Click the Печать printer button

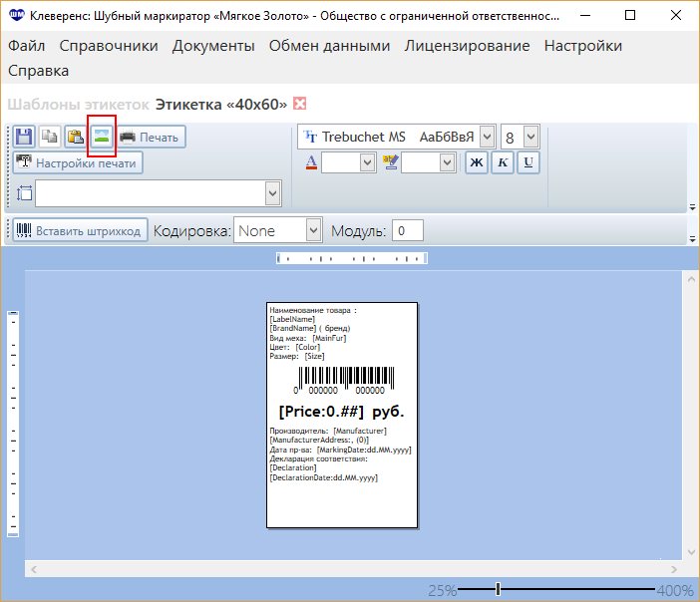pyautogui.click(x=151, y=137)
